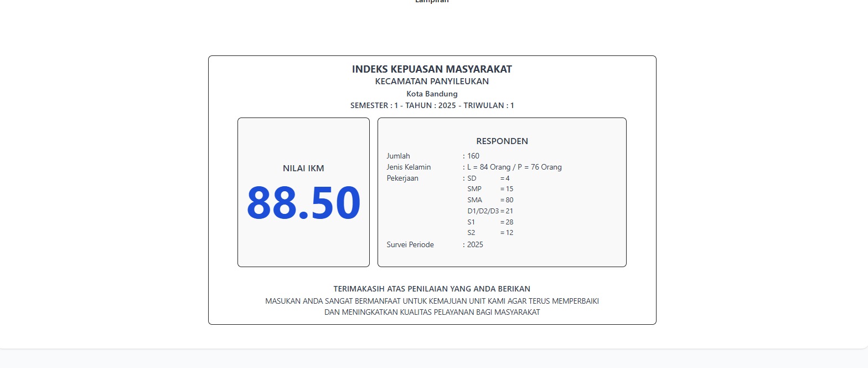Click the INDEKS KEPUASAN MASYARAKAT title
Image resolution: width=868 pixels, height=368 pixels.
point(432,69)
